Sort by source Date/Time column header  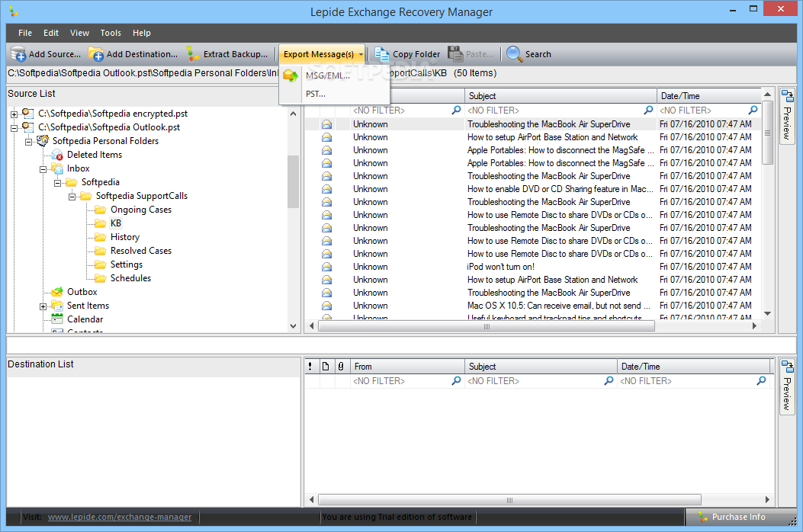coord(709,96)
